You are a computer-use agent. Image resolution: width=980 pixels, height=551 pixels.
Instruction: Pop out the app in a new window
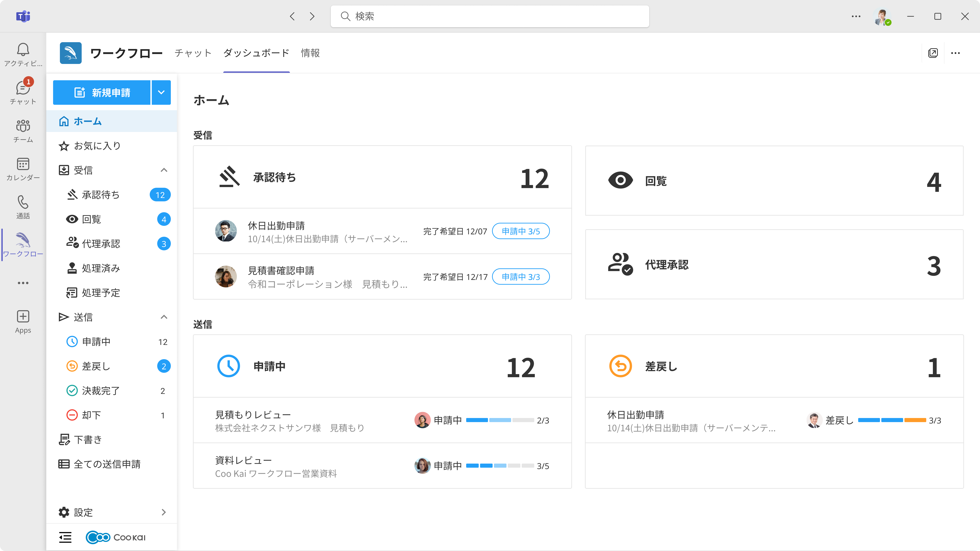933,53
